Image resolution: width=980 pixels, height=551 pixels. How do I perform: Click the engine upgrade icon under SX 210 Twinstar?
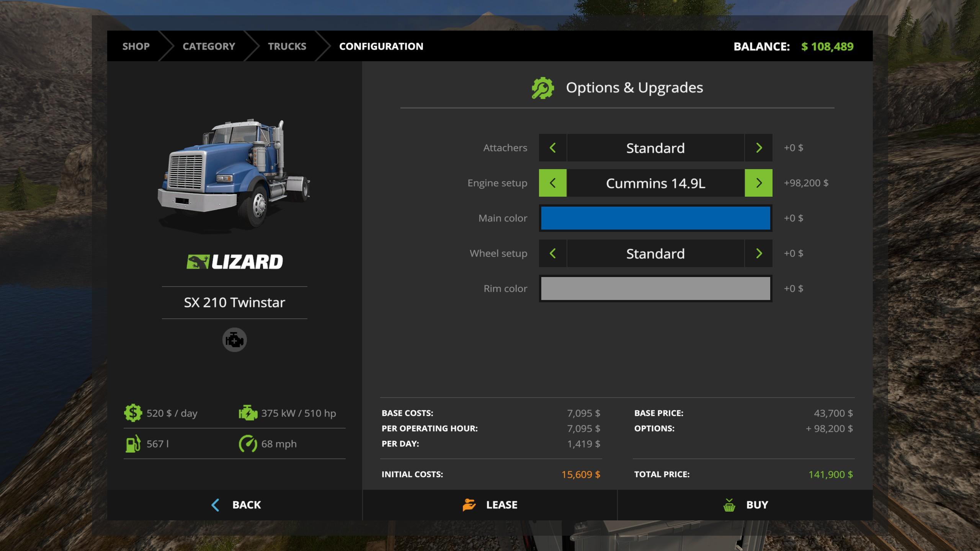(234, 340)
